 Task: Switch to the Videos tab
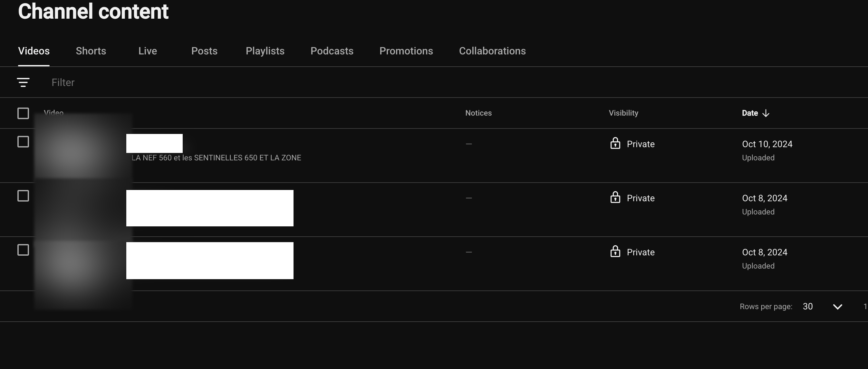[34, 51]
